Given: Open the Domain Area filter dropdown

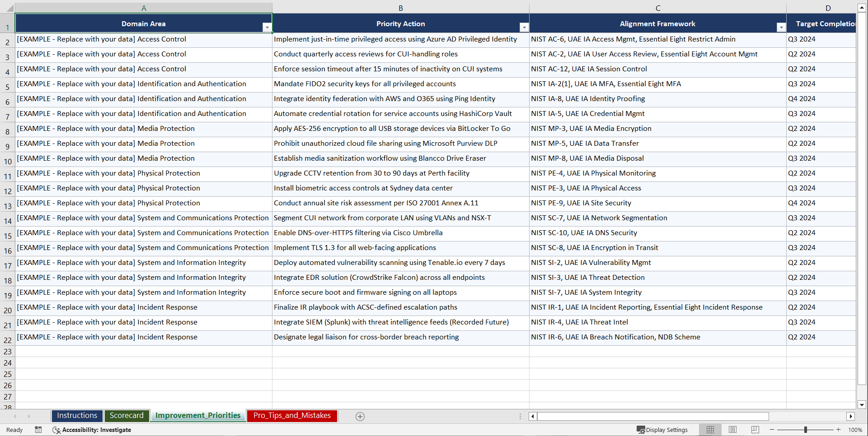Looking at the screenshot, I should tap(267, 27).
